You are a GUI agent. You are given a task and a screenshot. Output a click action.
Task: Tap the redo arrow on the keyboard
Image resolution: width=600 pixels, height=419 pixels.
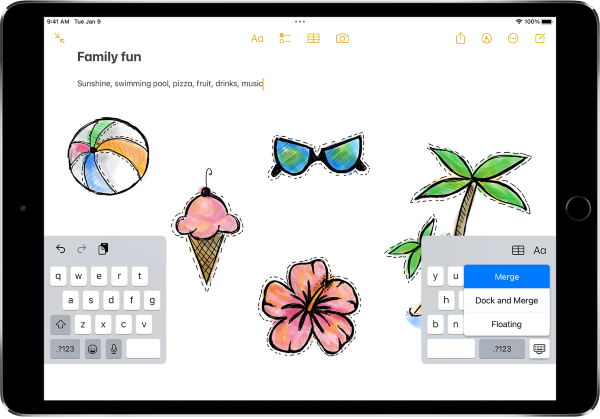point(82,249)
